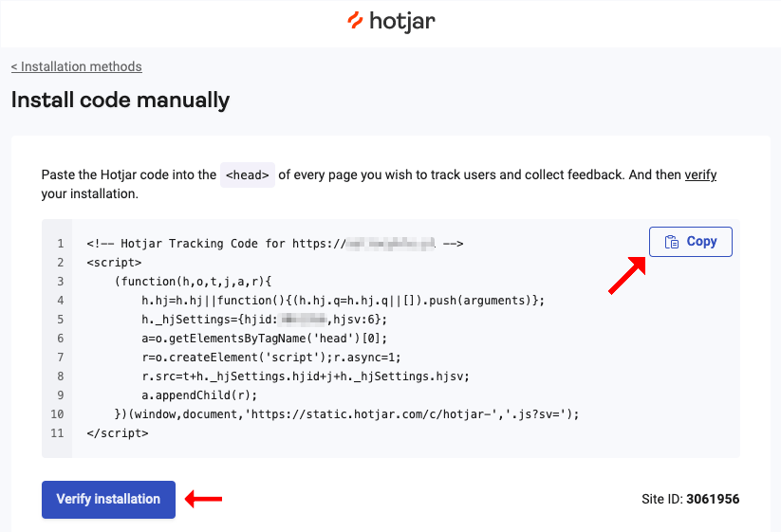The width and height of the screenshot is (781, 532).
Task: Open the underlined verify link
Action: (700, 174)
